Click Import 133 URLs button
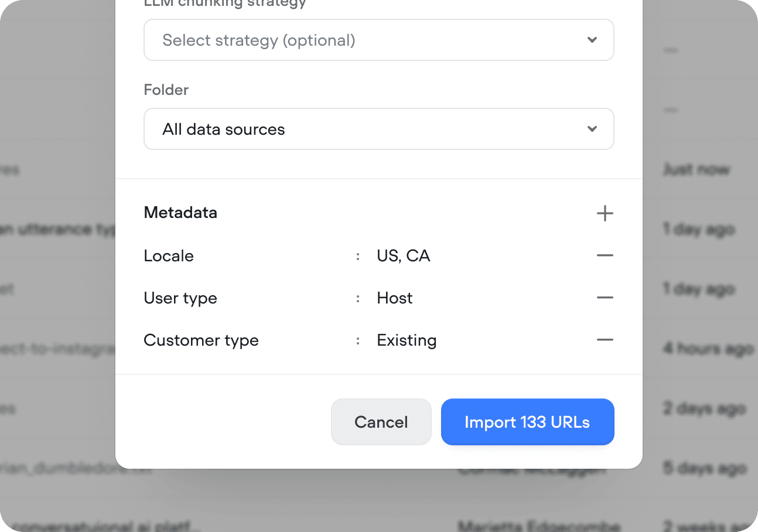The height and width of the screenshot is (532, 758). coord(527,422)
